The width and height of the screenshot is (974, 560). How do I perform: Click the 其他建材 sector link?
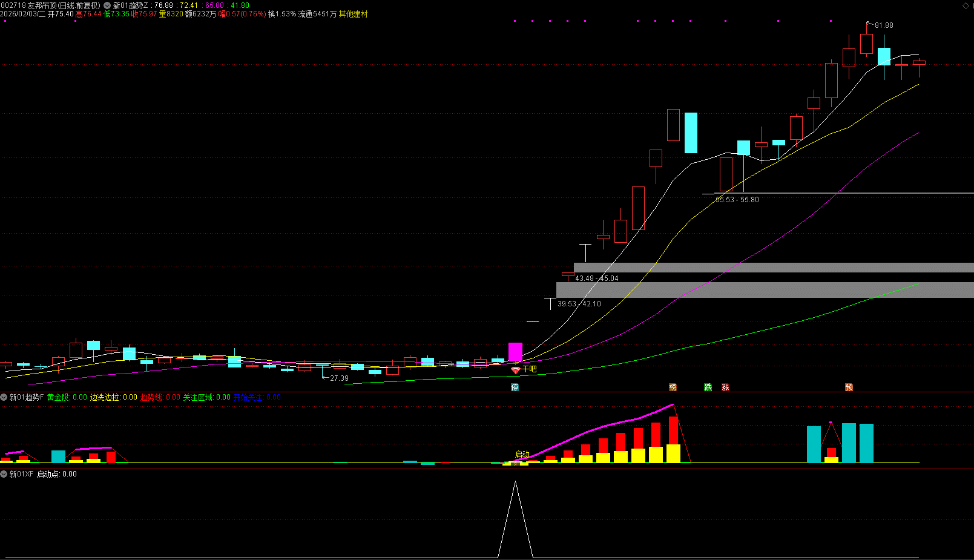click(353, 14)
